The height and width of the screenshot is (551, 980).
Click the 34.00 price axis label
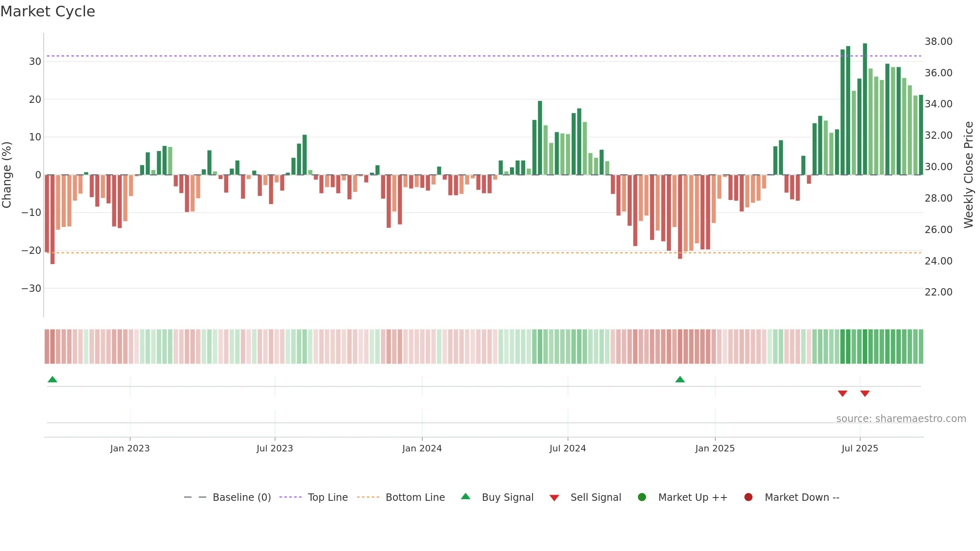pos(938,104)
